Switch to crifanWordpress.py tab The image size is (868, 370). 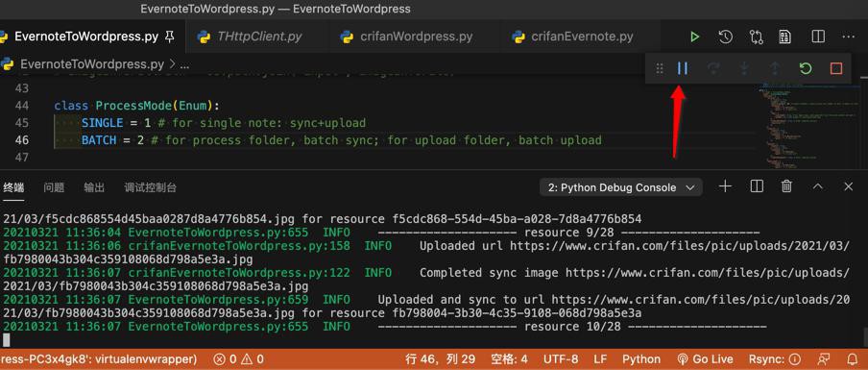[x=406, y=37]
